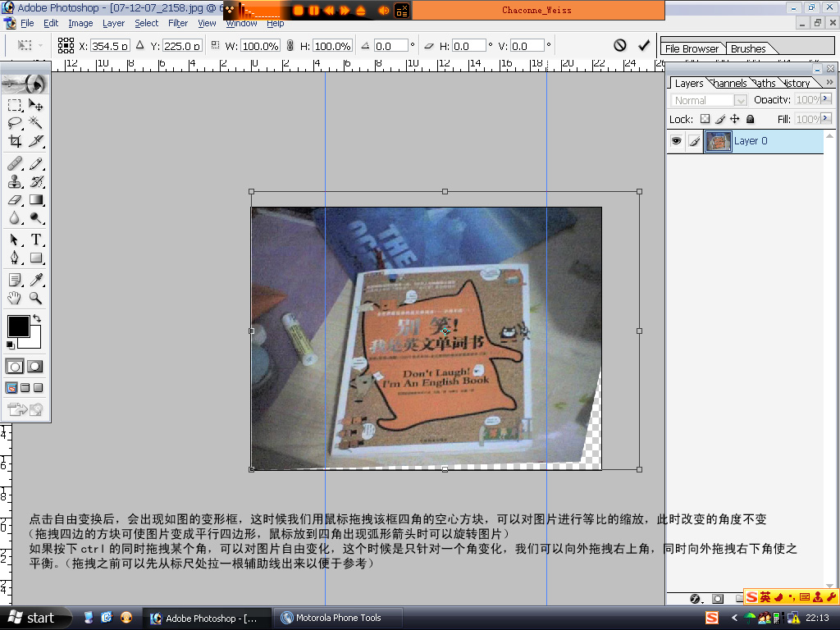The height and width of the screenshot is (630, 840).
Task: Select Standard Screen mode
Action: pyautogui.click(x=11, y=388)
